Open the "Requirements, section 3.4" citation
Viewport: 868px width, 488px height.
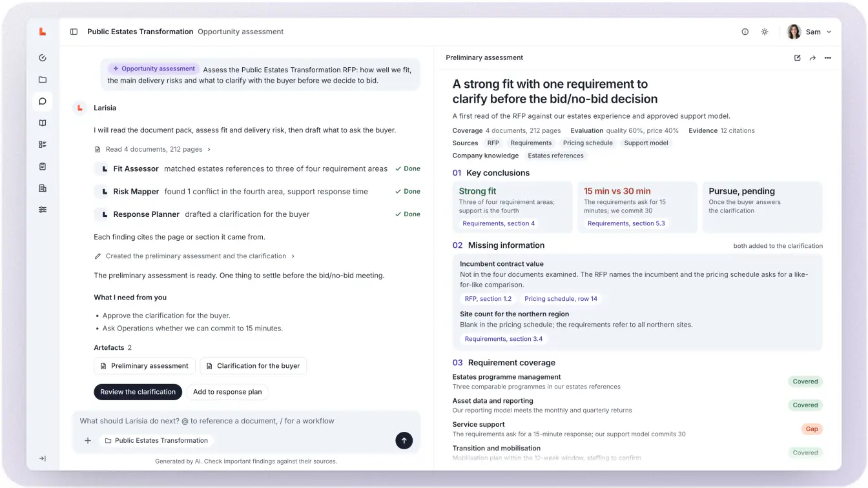point(504,339)
